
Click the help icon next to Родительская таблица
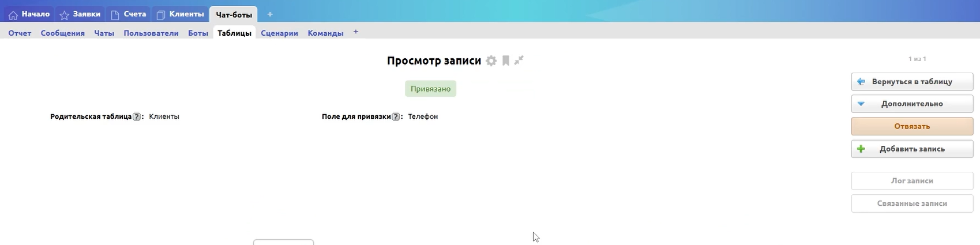point(137,116)
